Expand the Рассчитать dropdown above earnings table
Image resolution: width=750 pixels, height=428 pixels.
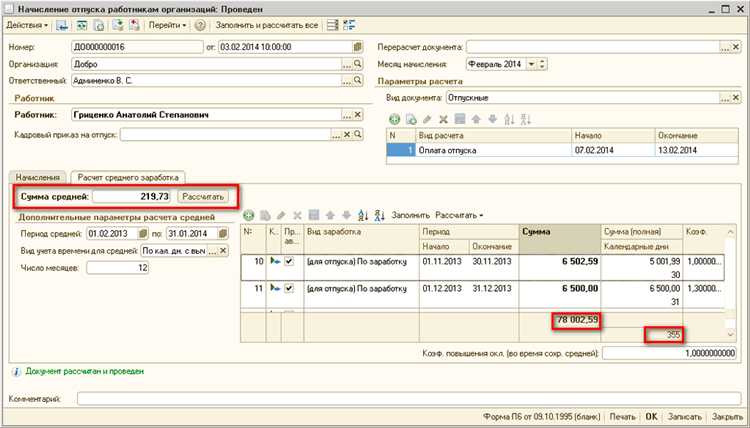pyautogui.click(x=458, y=215)
